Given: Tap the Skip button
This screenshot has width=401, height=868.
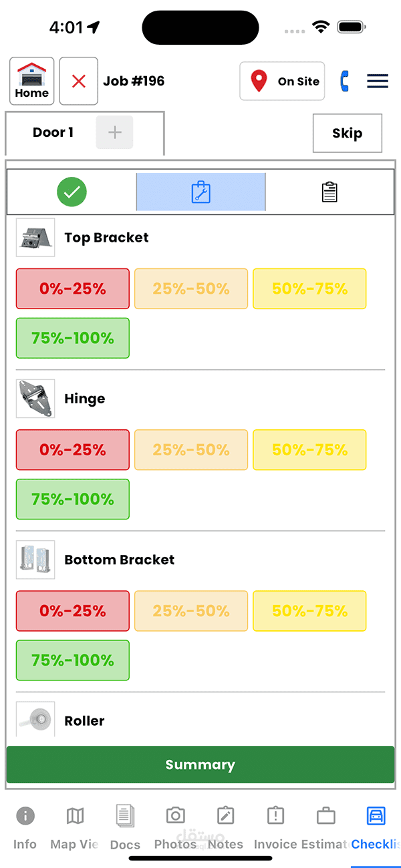Looking at the screenshot, I should [348, 133].
